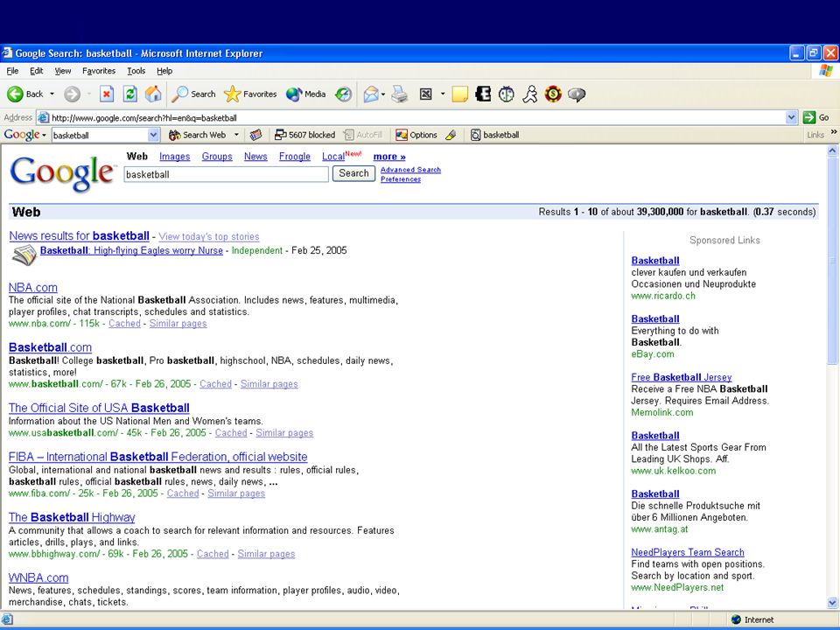The image size is (840, 630).
Task: Click the greyed Forward arrow button
Action: tap(73, 94)
